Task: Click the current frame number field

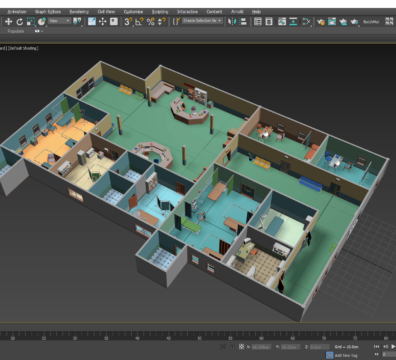Action: (x=389, y=355)
